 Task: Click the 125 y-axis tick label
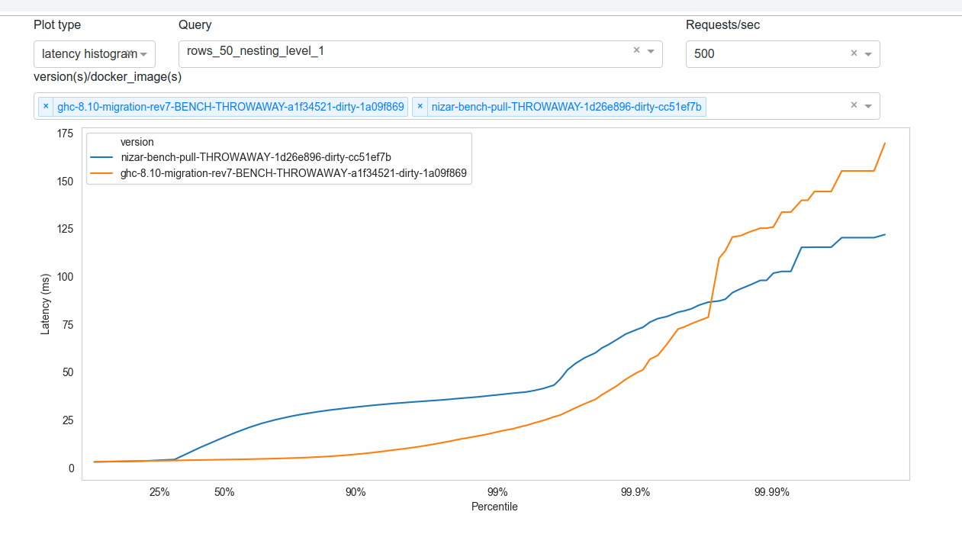65,229
